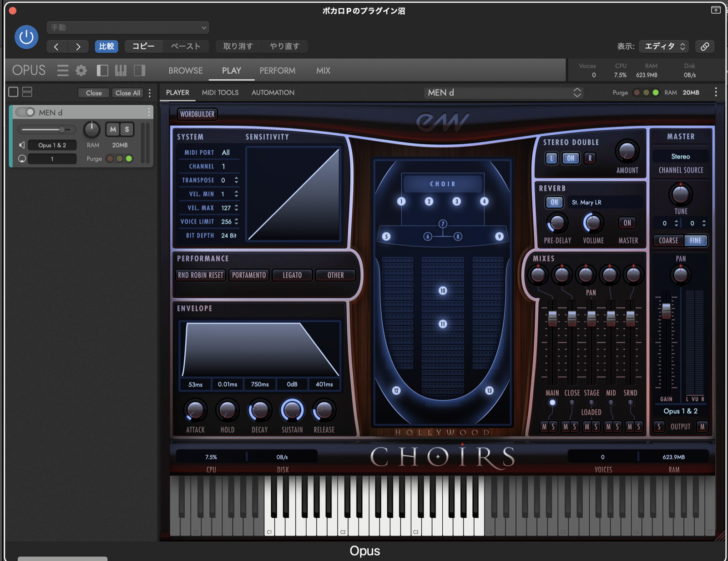
Task: Click the SUSTAIN envelope knob
Action: point(292,410)
